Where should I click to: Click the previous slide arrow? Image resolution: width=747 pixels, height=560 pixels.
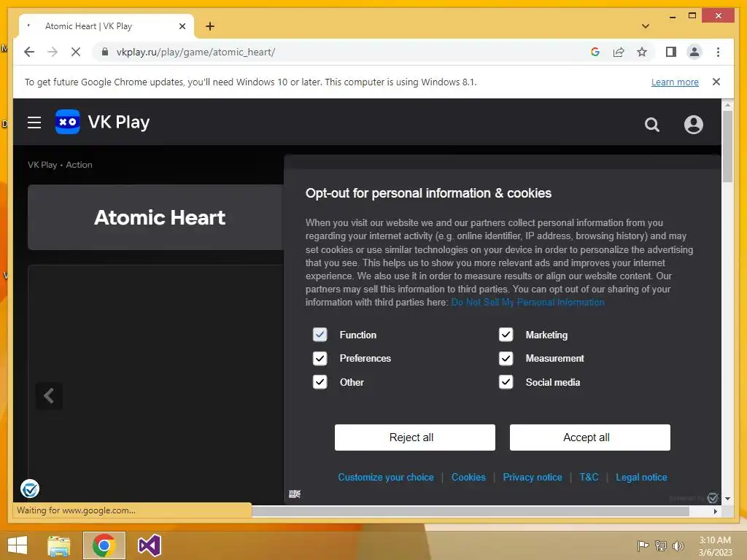pos(49,396)
